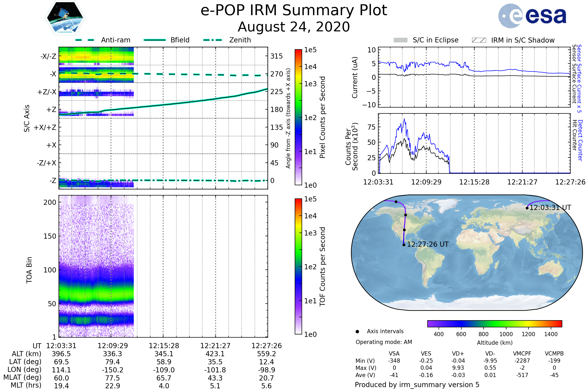This screenshot has width=588, height=392.
Task: Click the 12:03:31 UT track start point
Action: [x=527, y=208]
